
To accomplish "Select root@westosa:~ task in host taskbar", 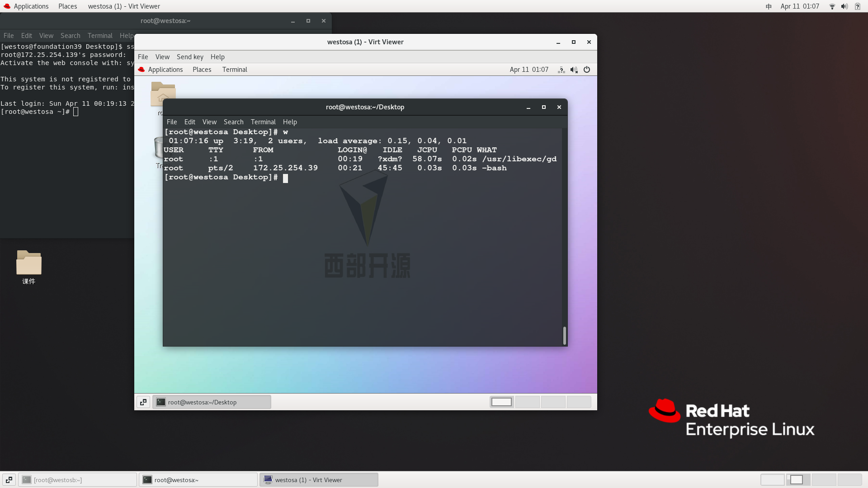I will (198, 480).
